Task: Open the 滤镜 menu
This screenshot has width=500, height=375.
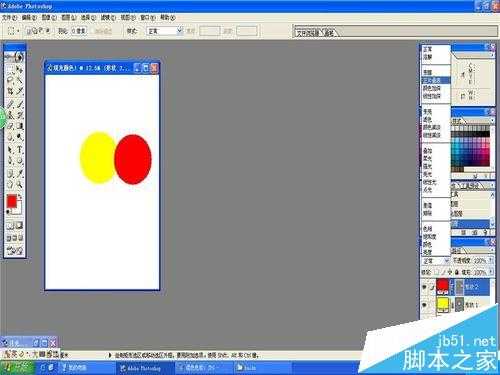Action: (x=108, y=17)
